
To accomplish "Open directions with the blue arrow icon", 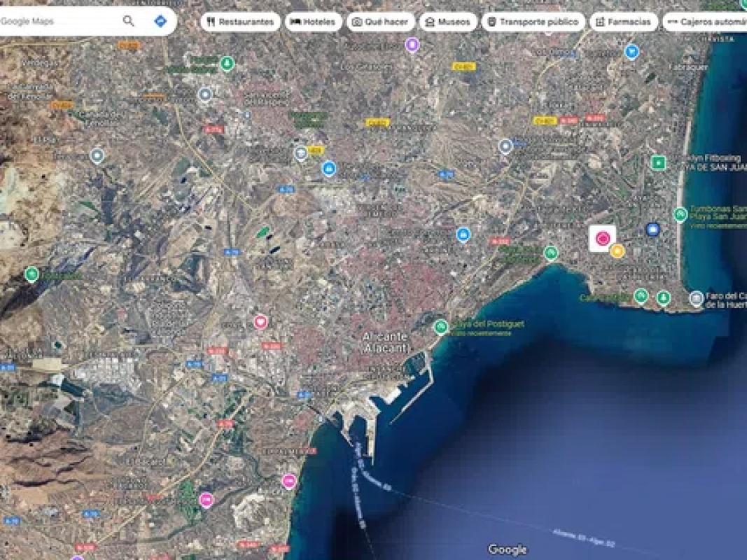I will (x=160, y=21).
